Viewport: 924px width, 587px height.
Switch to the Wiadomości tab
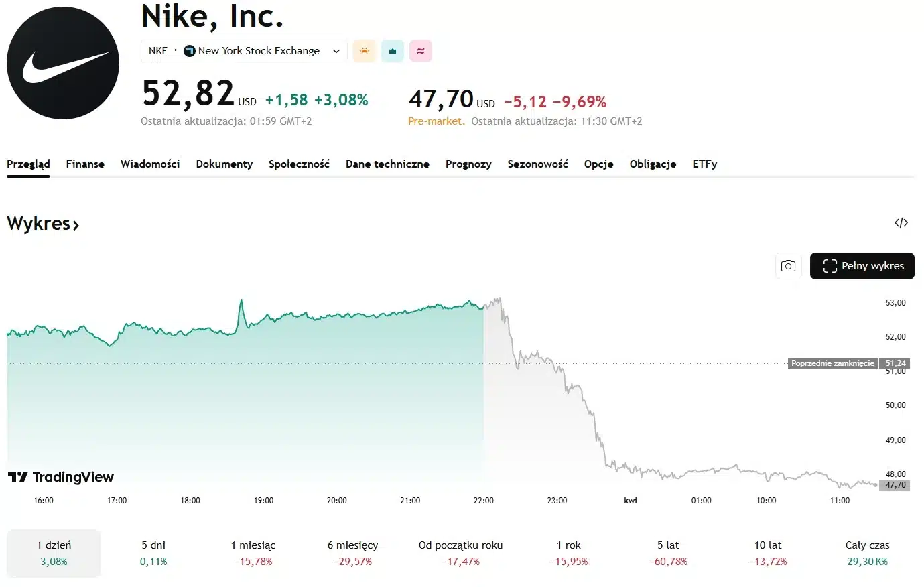click(150, 164)
